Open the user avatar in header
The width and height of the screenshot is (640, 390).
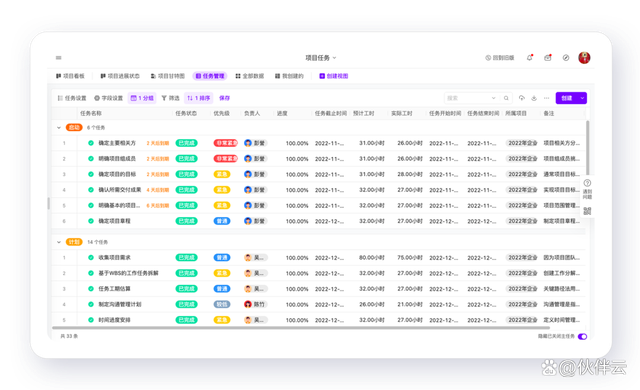(584, 58)
